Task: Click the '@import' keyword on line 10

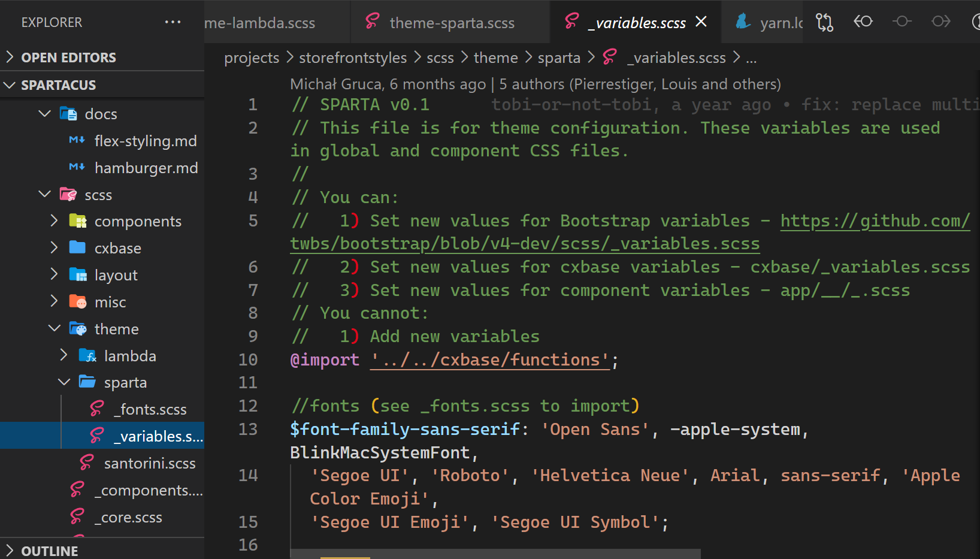Action: click(325, 360)
